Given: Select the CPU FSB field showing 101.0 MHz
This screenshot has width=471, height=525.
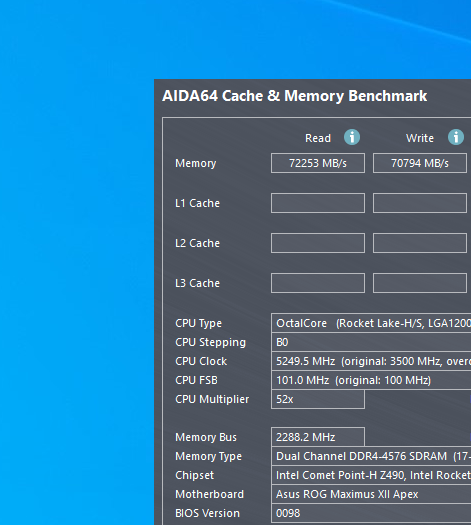Looking at the screenshot, I should coord(371,380).
